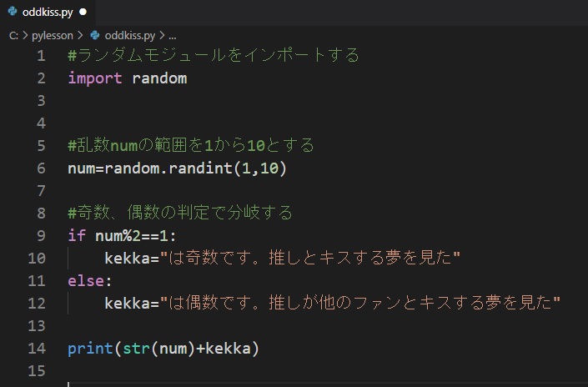Viewport: 588px width, 387px height.
Task: Place cursor on the import keyword
Action: click(95, 78)
